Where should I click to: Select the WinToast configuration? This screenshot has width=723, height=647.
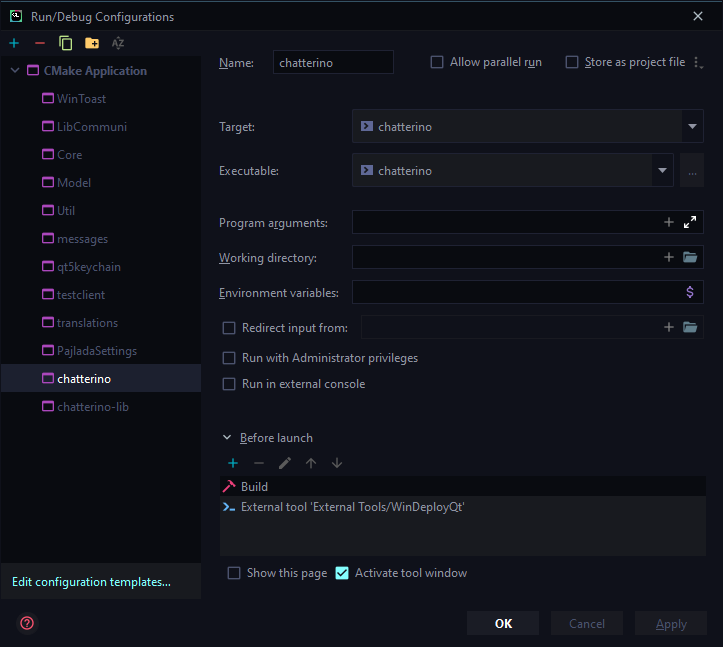pyautogui.click(x=101, y=99)
